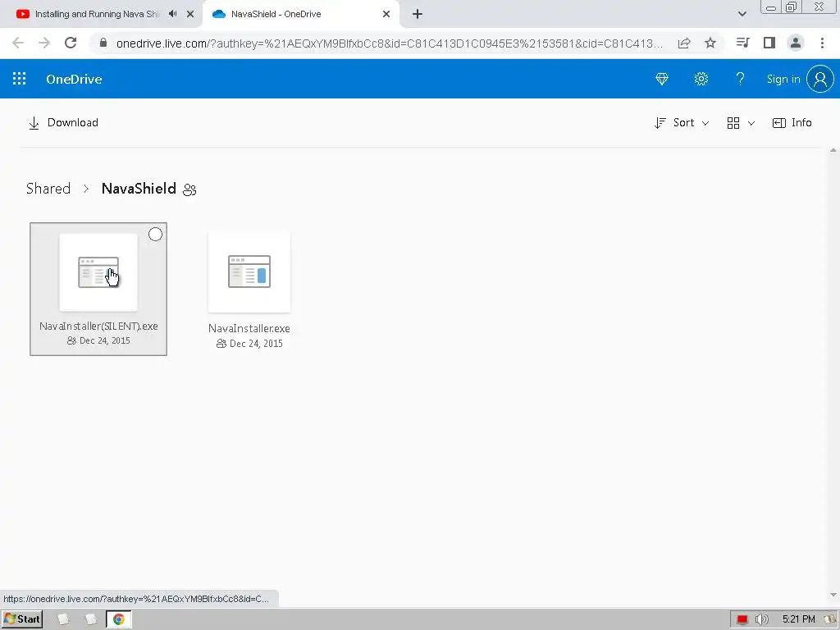Viewport: 840px width, 630px height.
Task: Click the address bar URL
Action: (390, 43)
